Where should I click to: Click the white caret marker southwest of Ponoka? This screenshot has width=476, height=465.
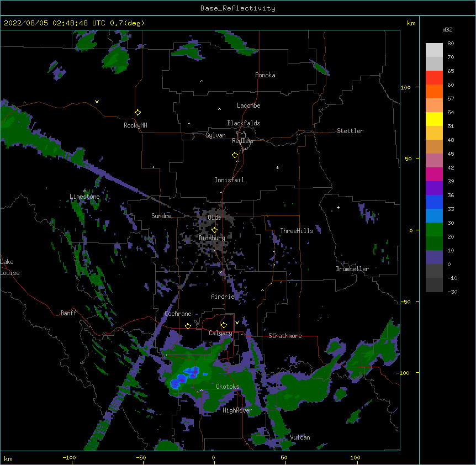(x=202, y=81)
